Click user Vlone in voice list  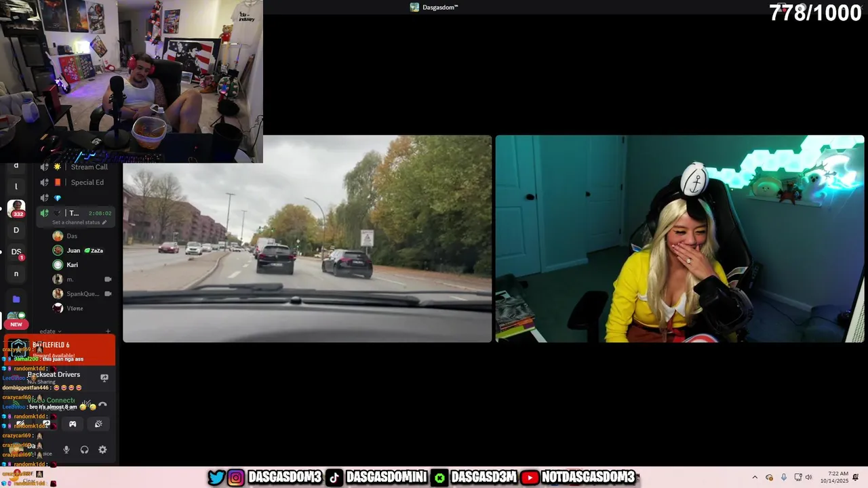pos(75,308)
